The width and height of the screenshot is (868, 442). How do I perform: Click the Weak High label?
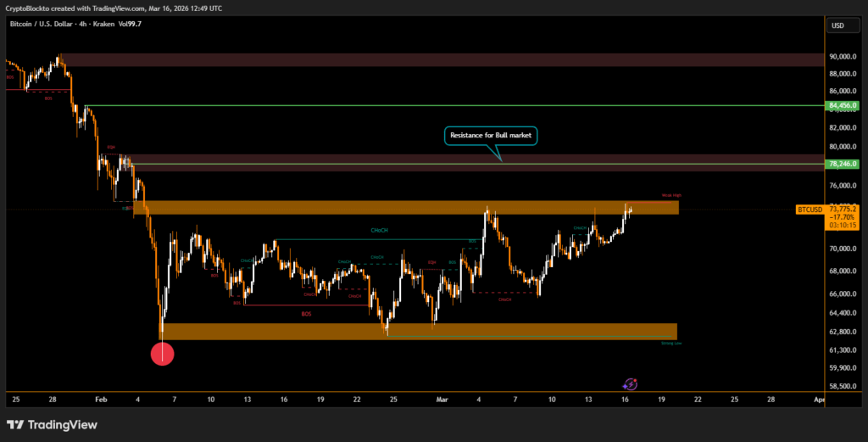tap(671, 196)
